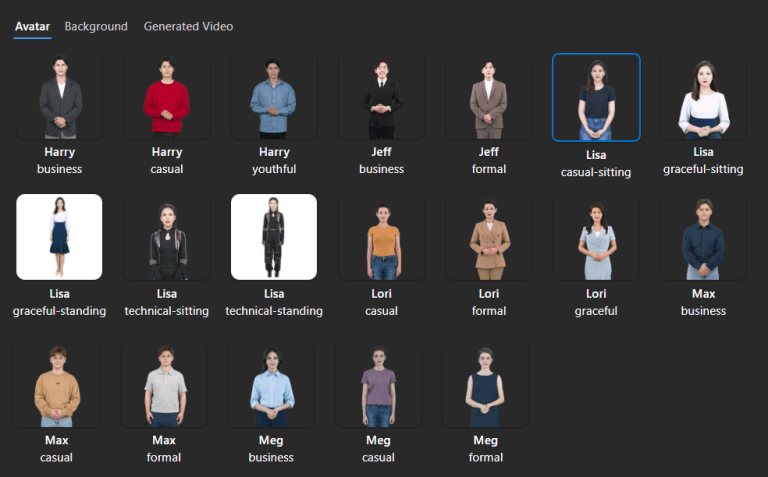This screenshot has width=768, height=477.
Task: Click the "Max formal" label text
Action: click(164, 449)
